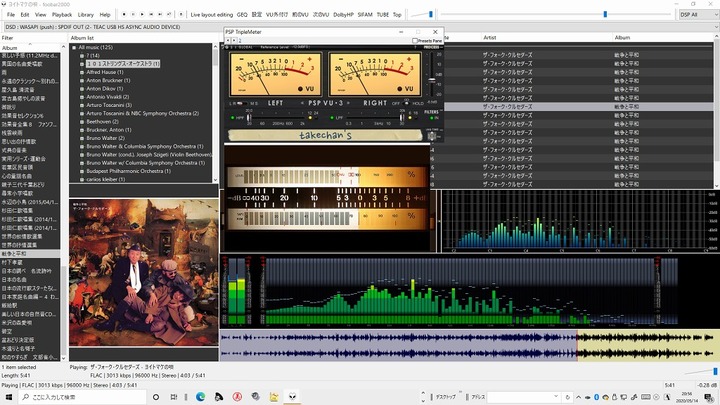Expand the Beethoven (2) tree node
This screenshot has height=405, width=720.
point(82,122)
